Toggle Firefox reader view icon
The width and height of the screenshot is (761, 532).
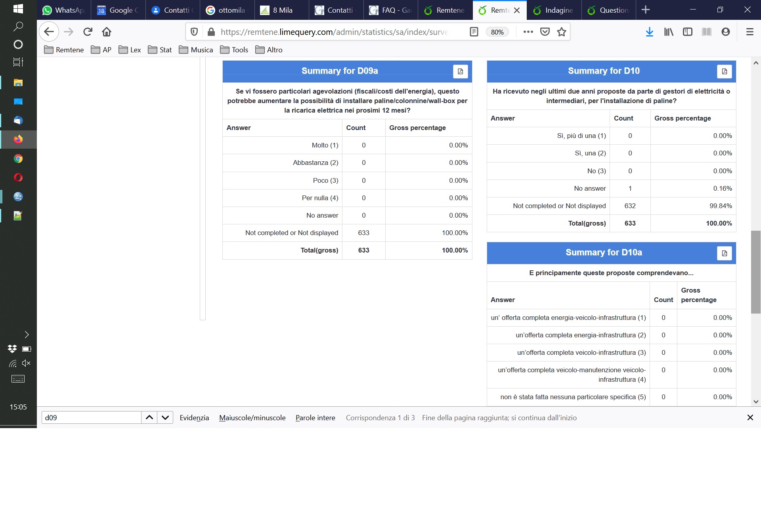pos(474,32)
